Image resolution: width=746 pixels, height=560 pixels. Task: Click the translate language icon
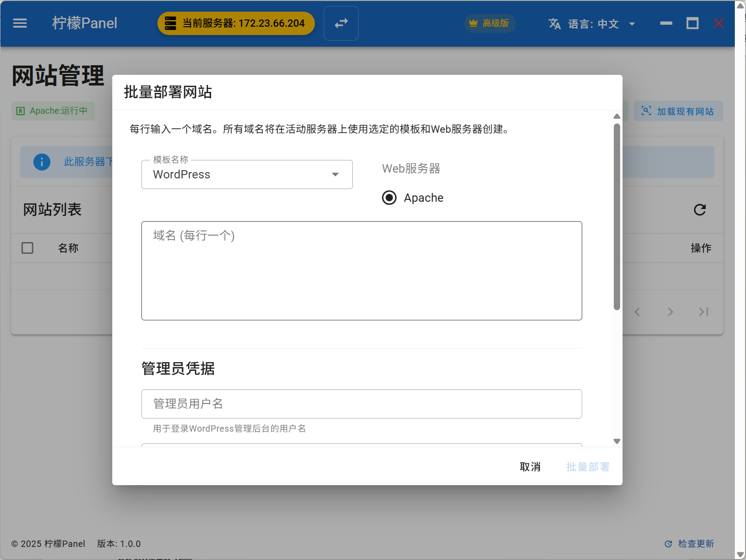coord(555,24)
